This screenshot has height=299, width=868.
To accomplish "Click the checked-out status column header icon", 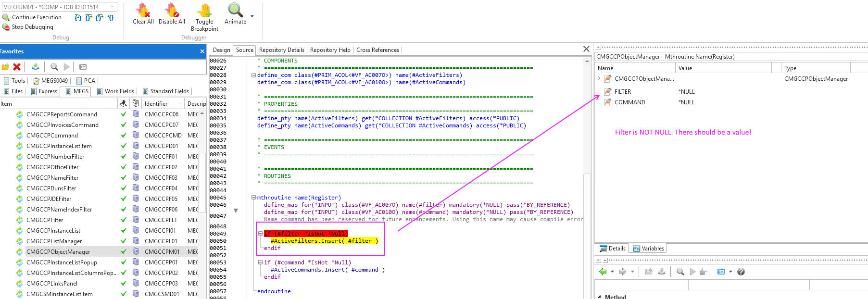I will click(x=124, y=103).
